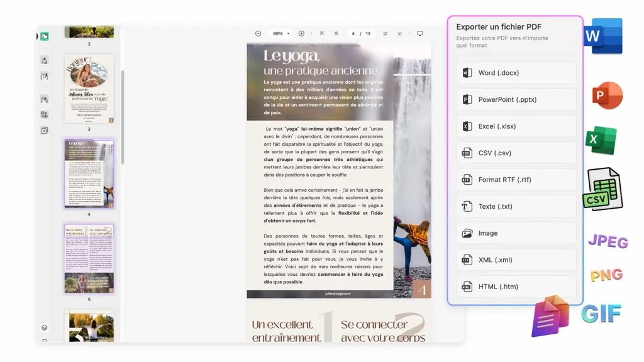Export the PDF to Word (.docx)

pos(515,72)
